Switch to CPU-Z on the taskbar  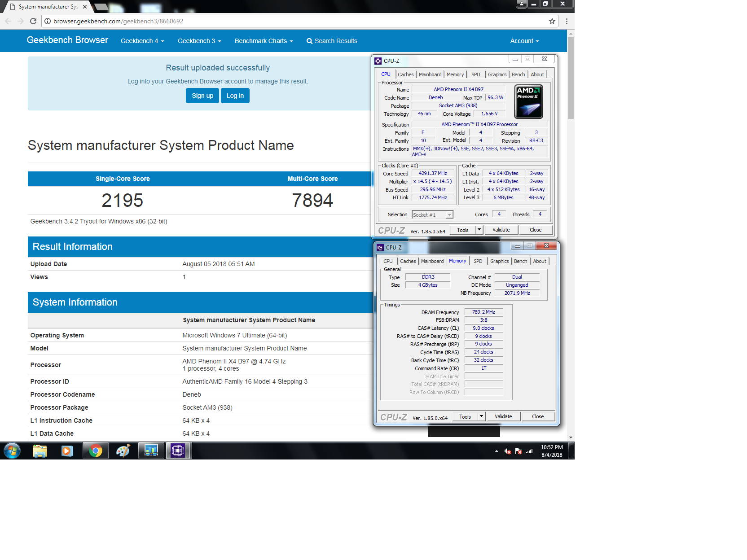pos(178,451)
